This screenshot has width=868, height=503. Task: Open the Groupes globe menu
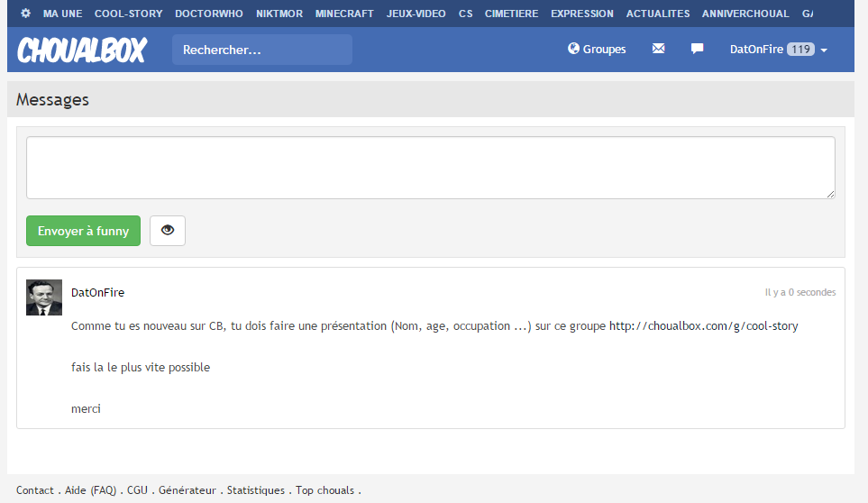tap(597, 50)
